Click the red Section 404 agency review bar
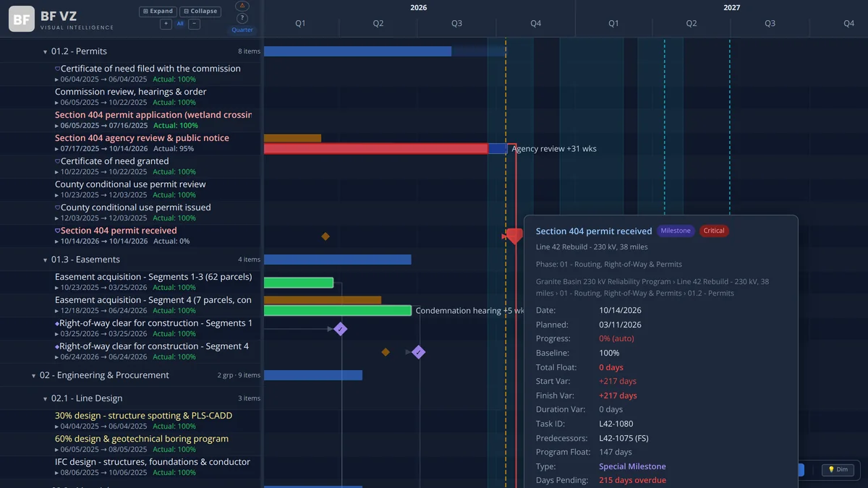Viewport: 868px width, 488px height. pyautogui.click(x=376, y=149)
